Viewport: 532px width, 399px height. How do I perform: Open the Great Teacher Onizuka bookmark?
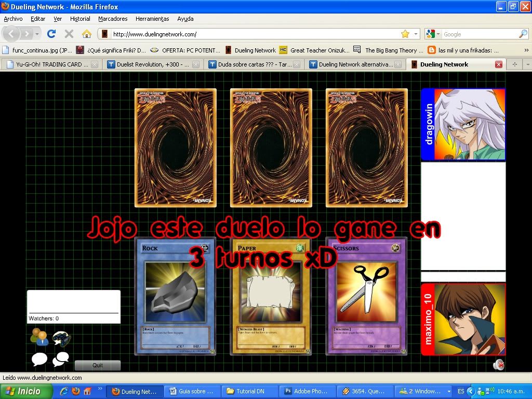[314, 50]
